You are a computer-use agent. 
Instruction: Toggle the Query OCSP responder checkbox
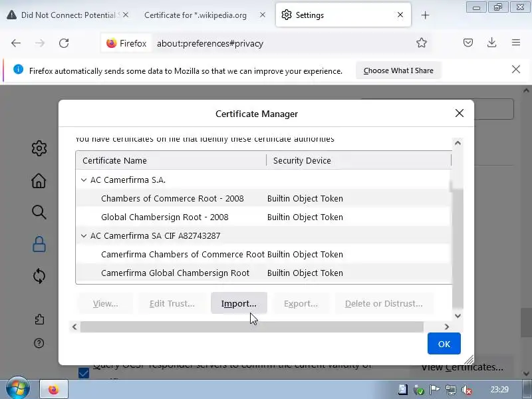point(84,372)
